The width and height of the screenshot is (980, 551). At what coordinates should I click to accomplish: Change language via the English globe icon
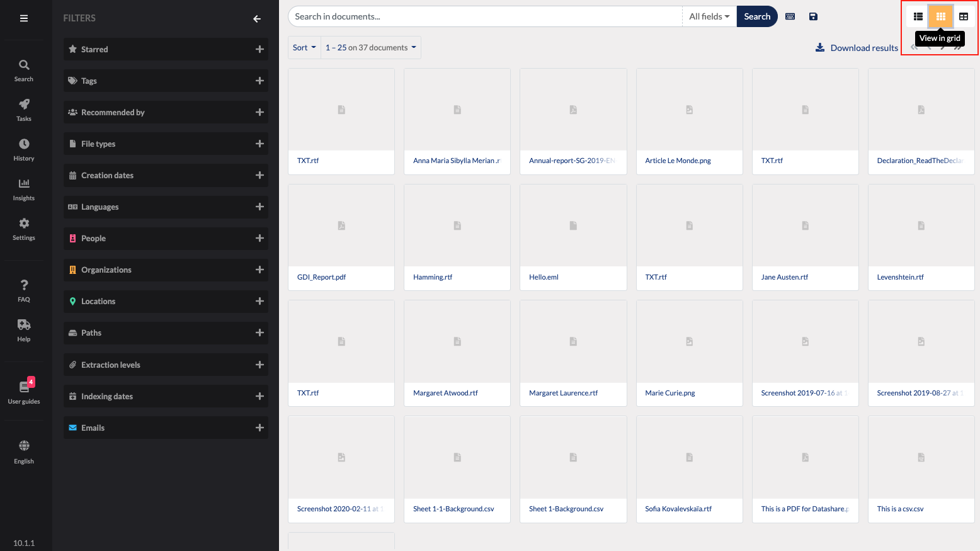24,452
